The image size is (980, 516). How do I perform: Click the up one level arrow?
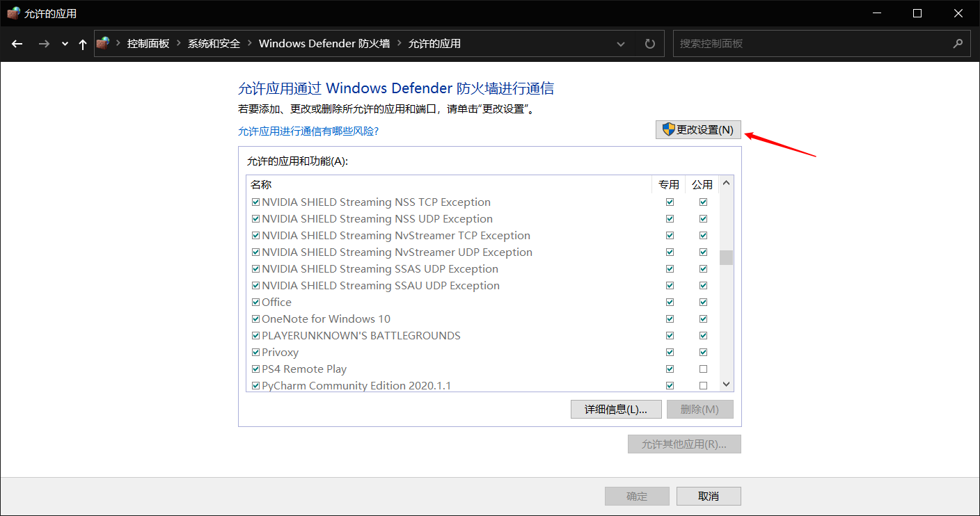[x=83, y=44]
